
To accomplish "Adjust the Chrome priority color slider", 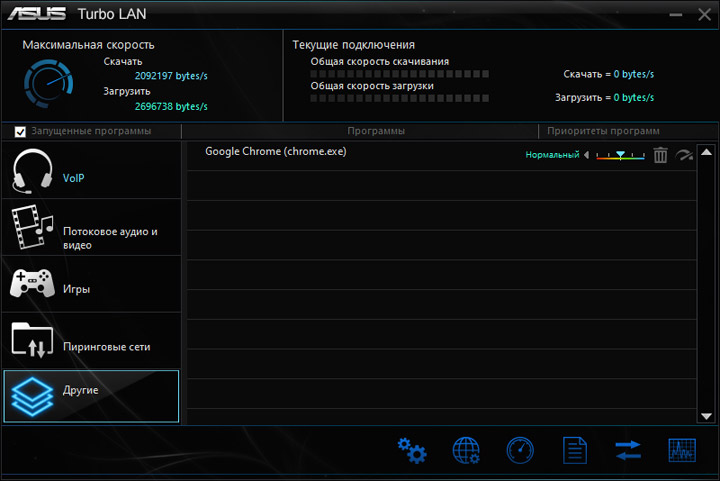I will (620, 155).
